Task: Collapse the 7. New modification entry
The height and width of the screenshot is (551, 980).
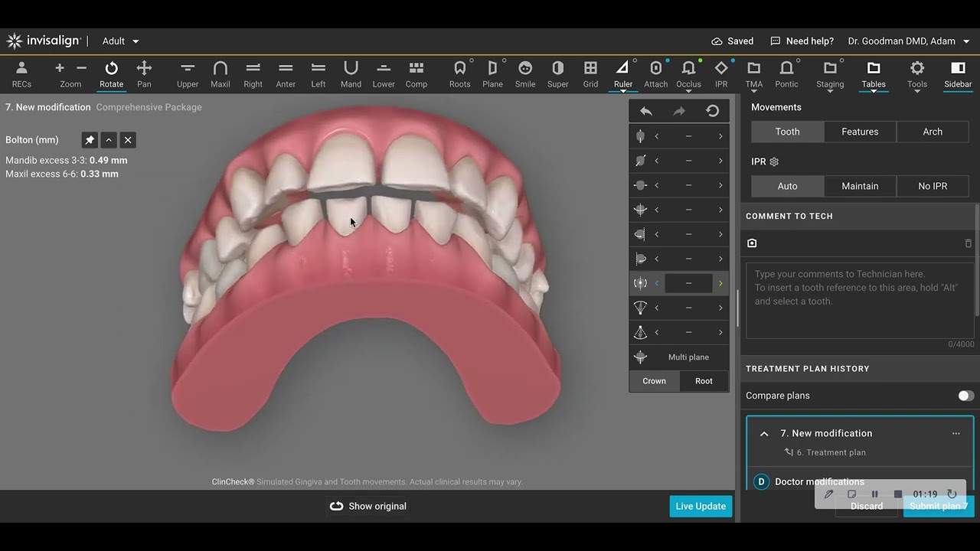Action: pos(764,433)
